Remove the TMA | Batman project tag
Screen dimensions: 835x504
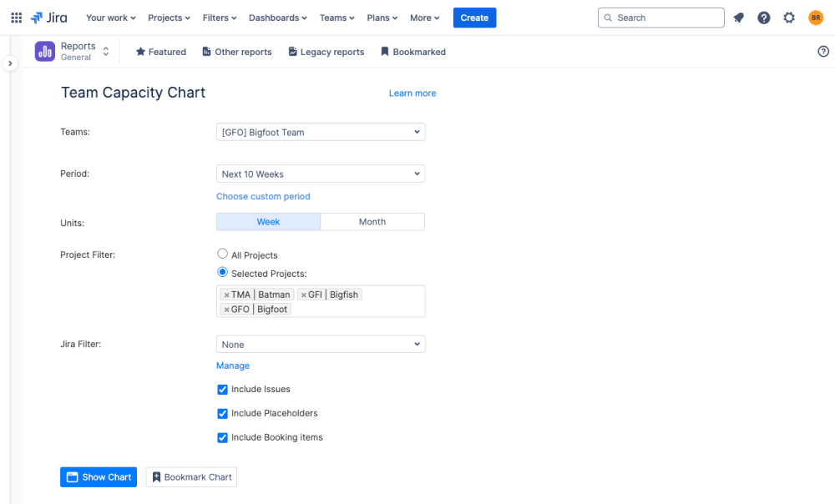[x=227, y=295]
